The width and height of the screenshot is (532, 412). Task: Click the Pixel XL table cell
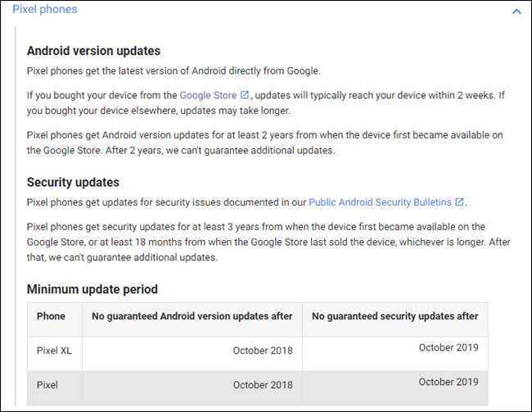[x=54, y=351]
